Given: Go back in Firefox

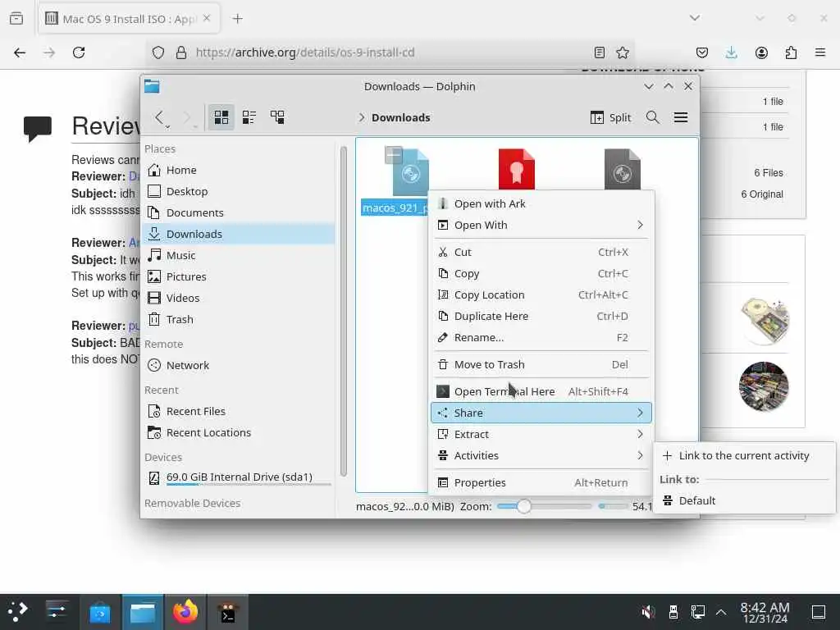Looking at the screenshot, I should 20,52.
